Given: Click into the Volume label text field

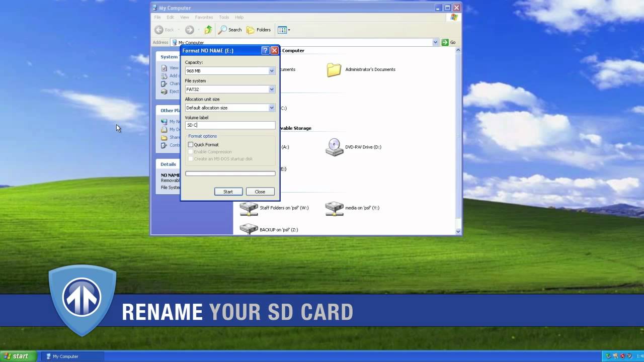Looking at the screenshot, I should tap(230, 125).
